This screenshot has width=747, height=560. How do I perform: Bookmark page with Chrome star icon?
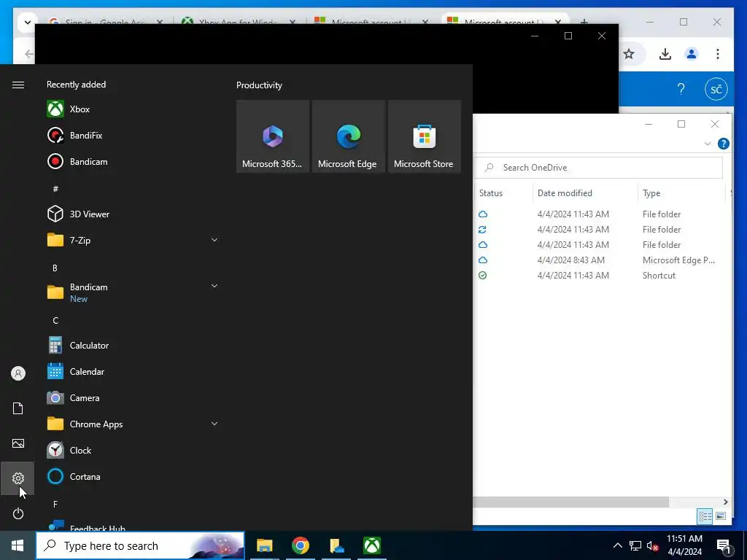point(629,54)
